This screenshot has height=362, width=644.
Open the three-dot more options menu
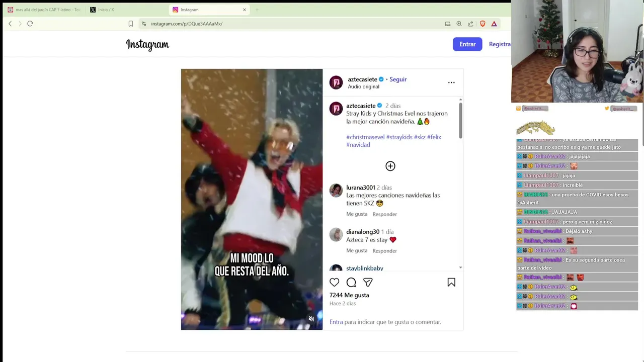[x=451, y=82]
